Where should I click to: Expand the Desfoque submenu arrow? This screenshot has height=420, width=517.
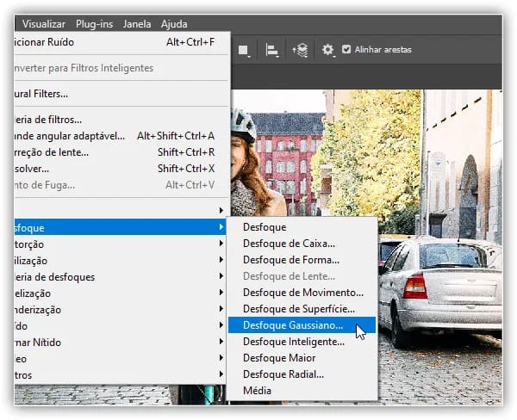coord(221,228)
